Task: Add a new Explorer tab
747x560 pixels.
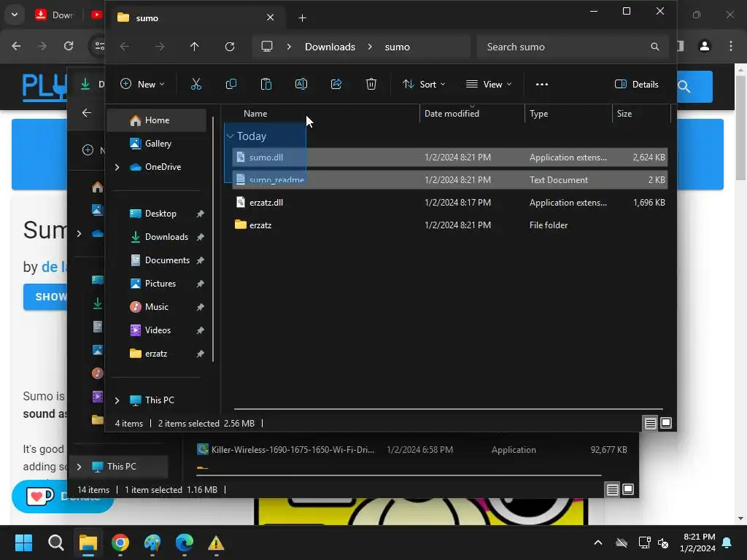Action: [x=302, y=18]
